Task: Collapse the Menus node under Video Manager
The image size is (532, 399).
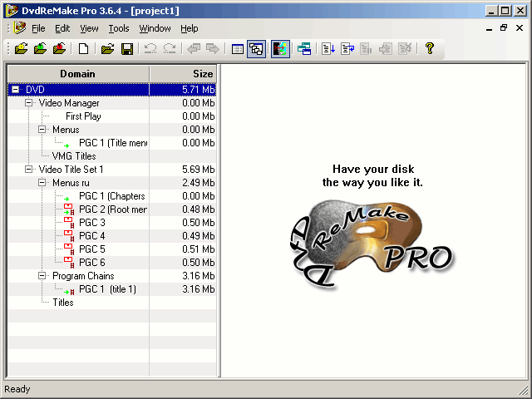Action: click(42, 130)
